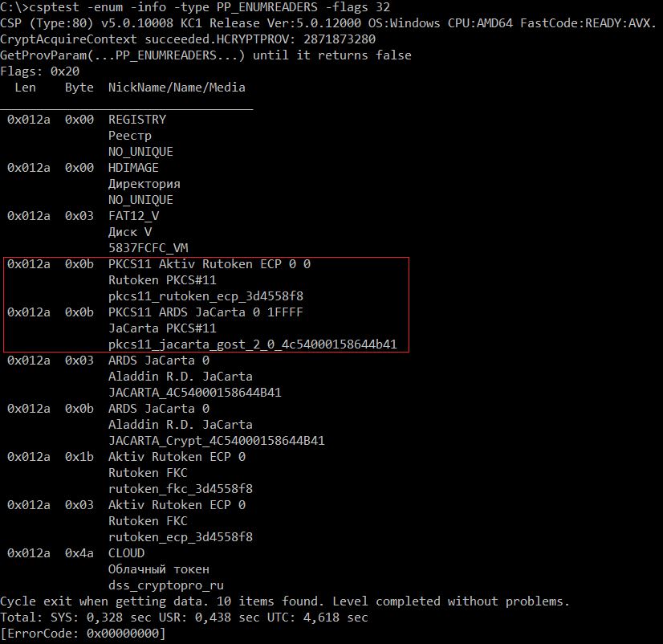This screenshot has width=663, height=644.
Task: Select the 'Реестр' reader name
Action: point(130,136)
